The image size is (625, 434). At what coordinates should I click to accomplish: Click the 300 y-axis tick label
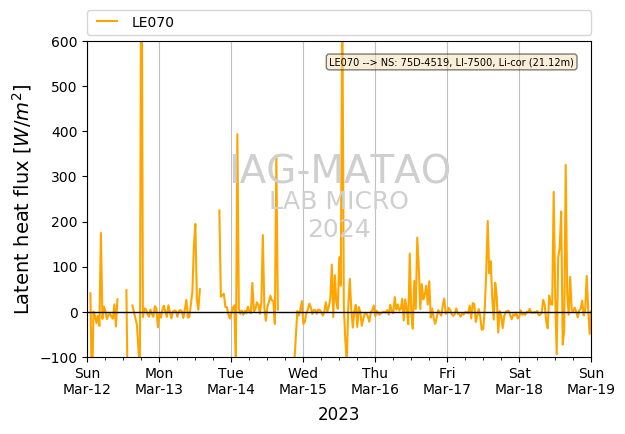click(64, 177)
